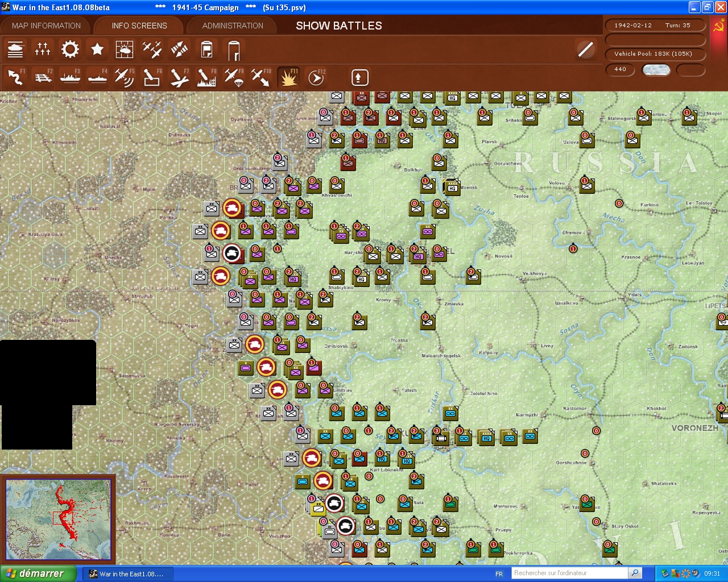This screenshot has height=582, width=728.
Task: Click the Kromy town label on map
Action: point(383,300)
